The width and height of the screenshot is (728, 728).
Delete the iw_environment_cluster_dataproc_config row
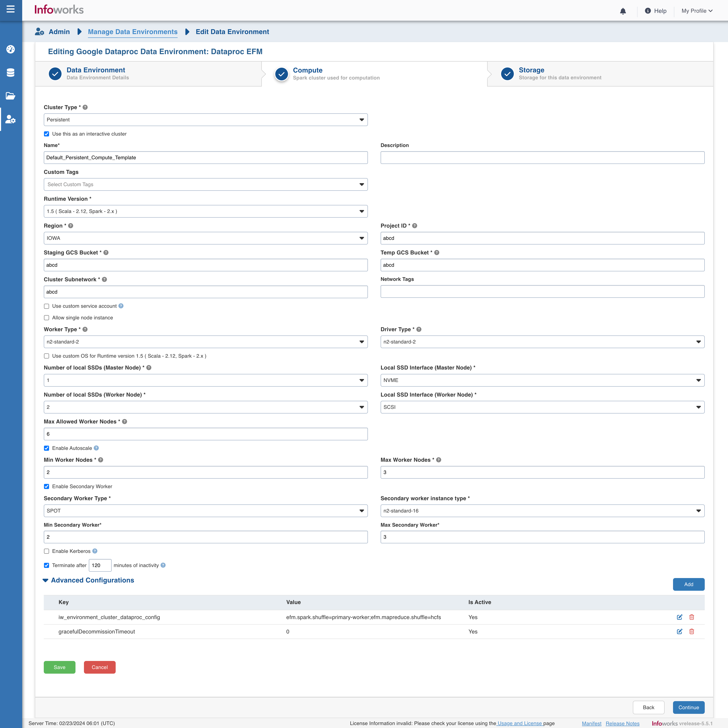tap(692, 618)
